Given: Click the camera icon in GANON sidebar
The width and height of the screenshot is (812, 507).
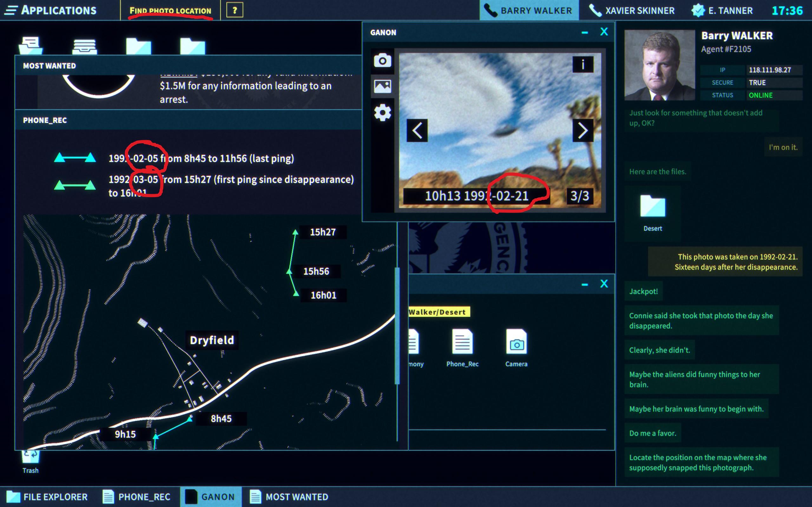Looking at the screenshot, I should [x=383, y=61].
